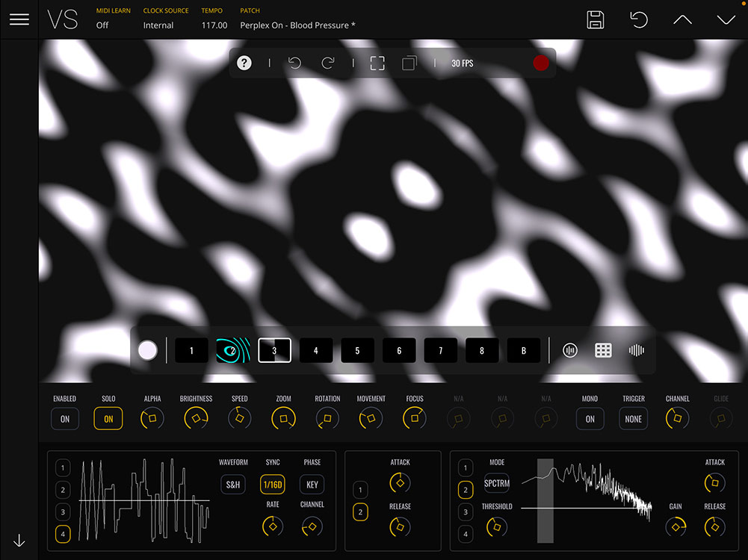
Task: Toggle the layer ENABLED ON switch
Action: click(x=65, y=419)
